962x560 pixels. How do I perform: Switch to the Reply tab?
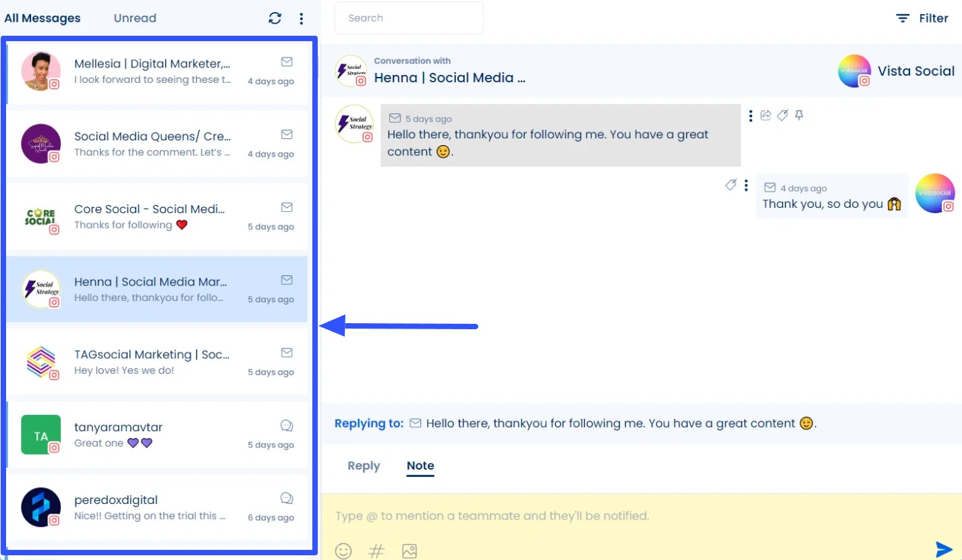pos(363,466)
